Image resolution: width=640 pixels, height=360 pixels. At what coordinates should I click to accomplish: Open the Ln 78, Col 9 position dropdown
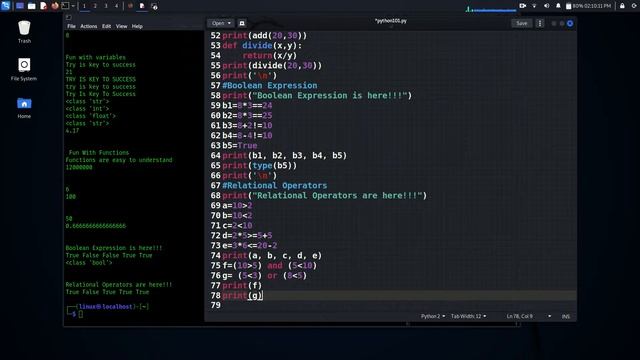click(529, 316)
